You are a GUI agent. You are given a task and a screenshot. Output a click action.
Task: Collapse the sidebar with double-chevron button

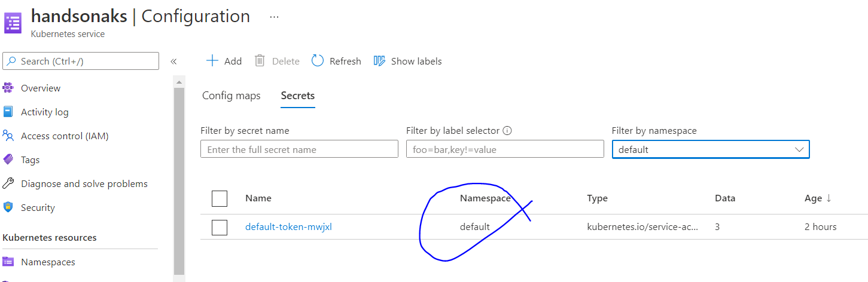(173, 61)
